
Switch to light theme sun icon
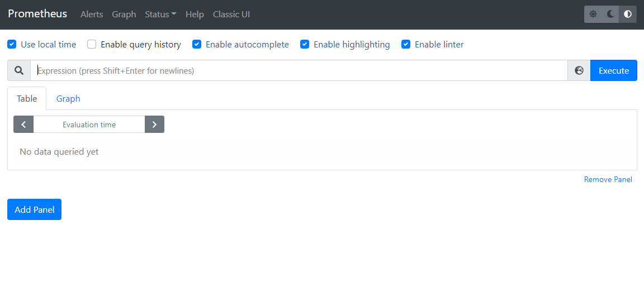pyautogui.click(x=593, y=15)
